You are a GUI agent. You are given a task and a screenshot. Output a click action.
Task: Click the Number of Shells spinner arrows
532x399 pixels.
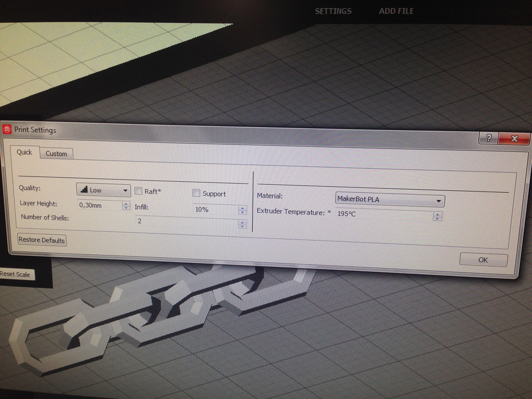(242, 224)
